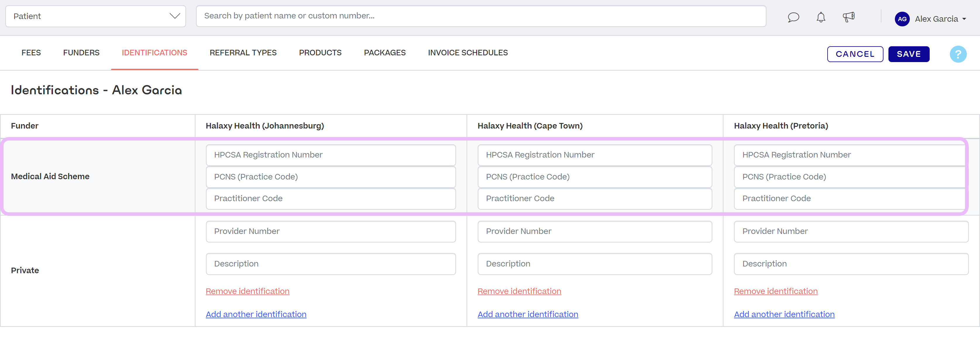This screenshot has height=342, width=980.
Task: Click Remove identification under Cape Town
Action: point(519,291)
